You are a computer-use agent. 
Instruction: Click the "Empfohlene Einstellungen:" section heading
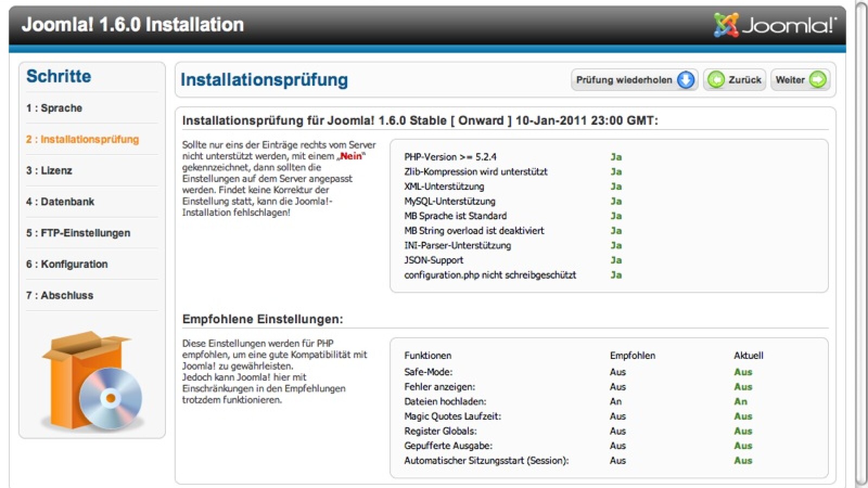(263, 319)
